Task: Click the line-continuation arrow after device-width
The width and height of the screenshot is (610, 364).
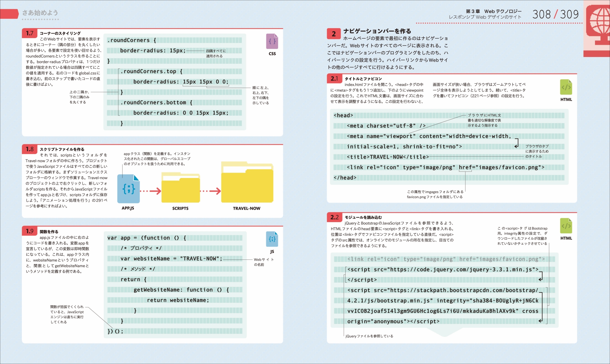Action: 516,143
